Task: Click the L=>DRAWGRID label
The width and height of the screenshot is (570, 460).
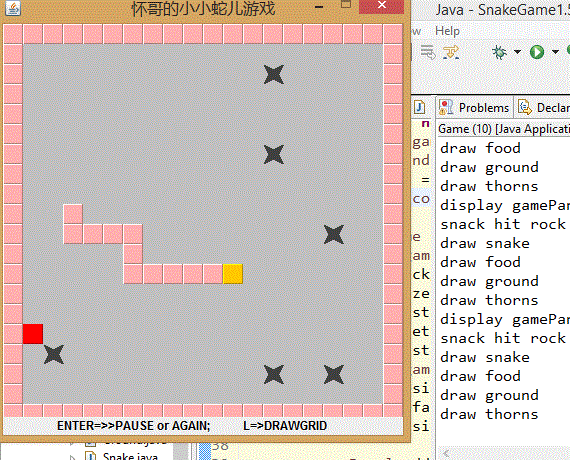Action: pos(285,426)
